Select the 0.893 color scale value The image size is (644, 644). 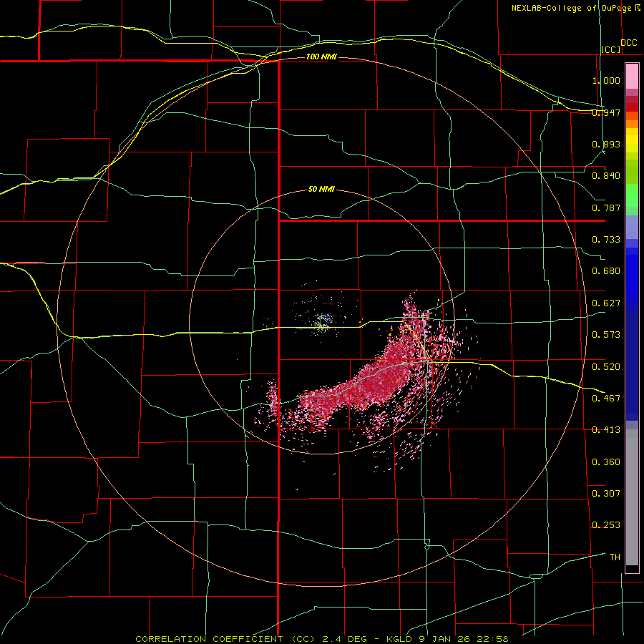coord(606,144)
